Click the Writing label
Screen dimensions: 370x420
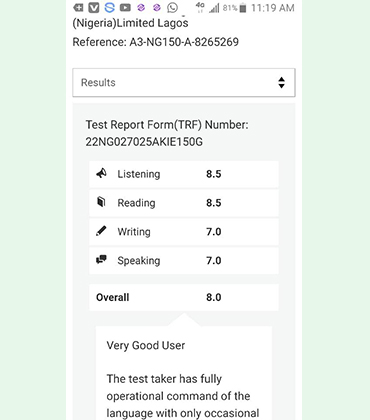[134, 232]
